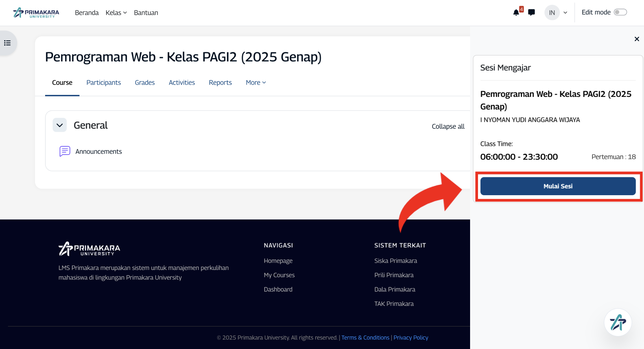644x349 pixels.
Task: Click the Pertemuan : 18 label
Action: [614, 157]
